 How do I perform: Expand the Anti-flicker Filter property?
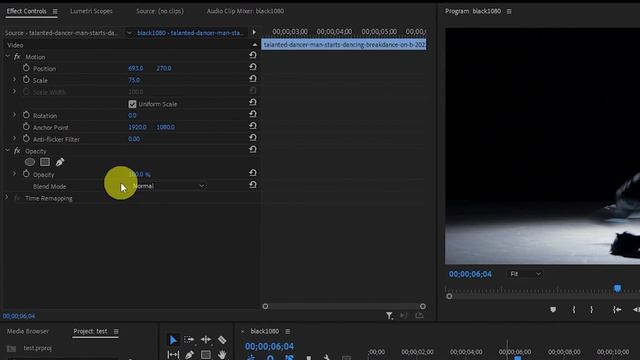coord(14,139)
